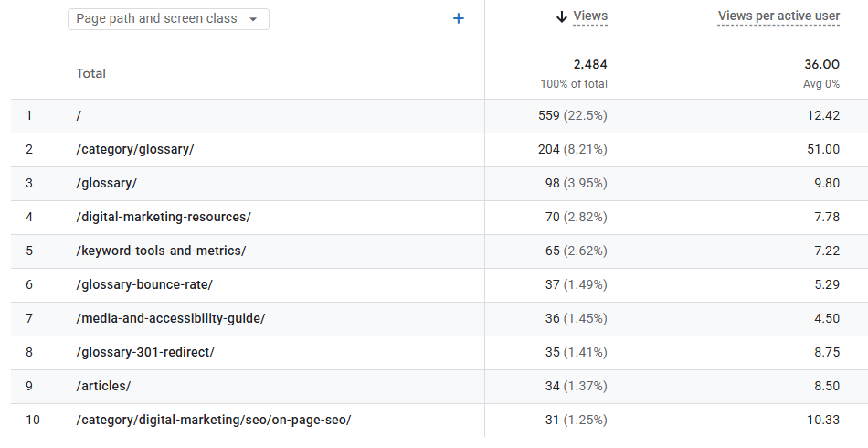Click the 8.75 views per user value
The image size is (868, 448).
827,352
